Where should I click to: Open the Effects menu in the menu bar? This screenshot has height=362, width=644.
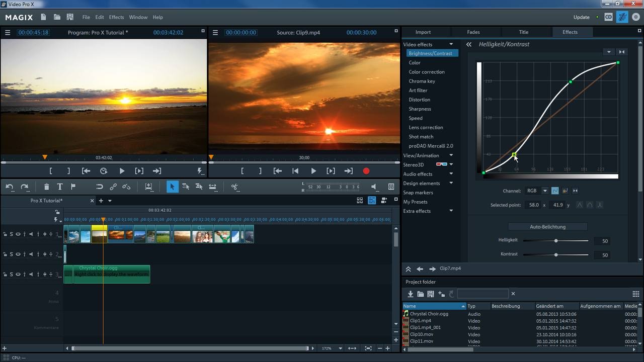click(x=116, y=17)
